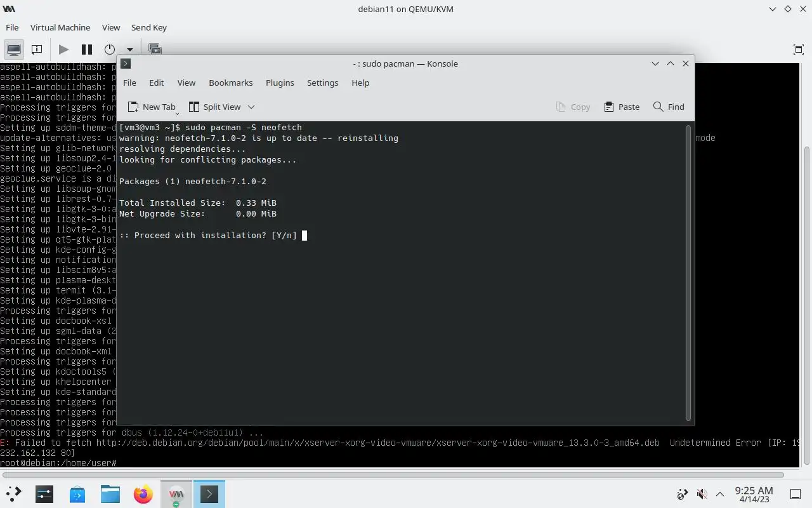Launch Discover software center from taskbar
Viewport: 812px width, 508px height.
[x=77, y=494]
